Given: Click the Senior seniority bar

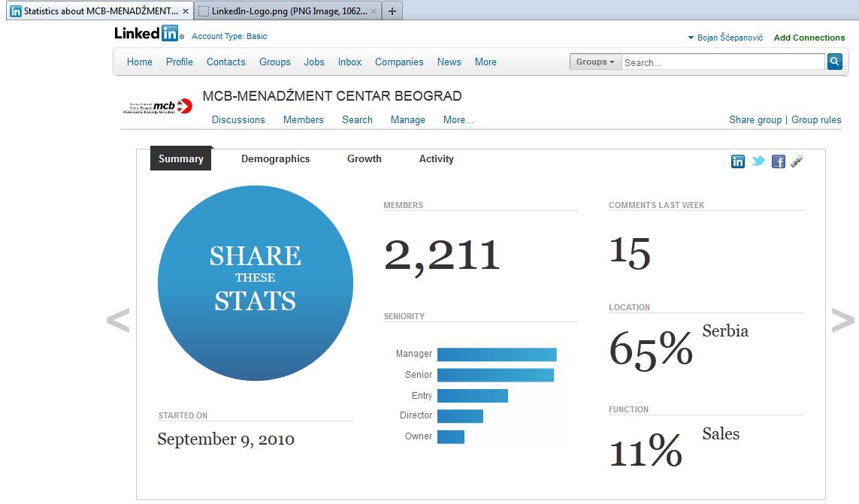Looking at the screenshot, I should tap(495, 376).
